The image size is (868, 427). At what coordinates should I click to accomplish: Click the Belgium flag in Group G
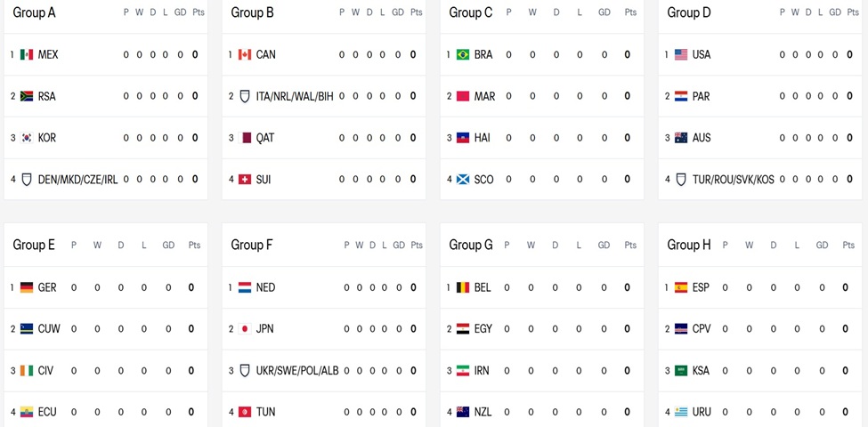(x=463, y=287)
